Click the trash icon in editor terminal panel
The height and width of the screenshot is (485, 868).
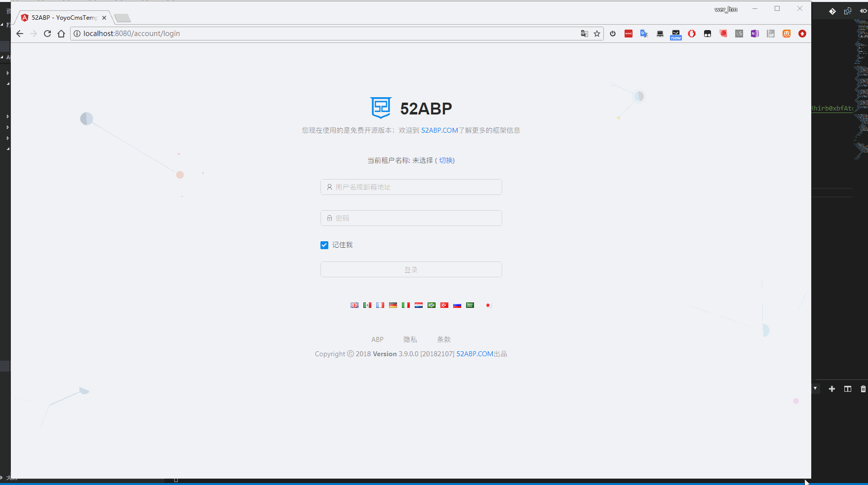863,389
